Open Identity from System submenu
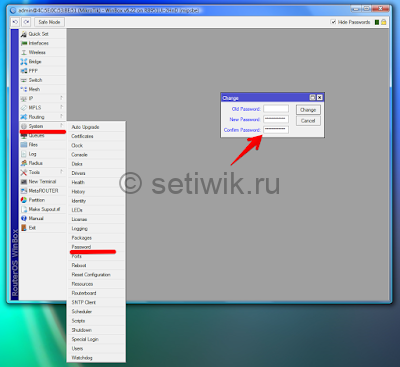 [96, 201]
